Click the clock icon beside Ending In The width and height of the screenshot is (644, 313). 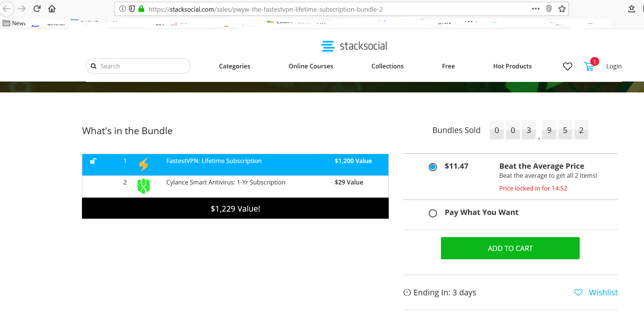[x=407, y=292]
